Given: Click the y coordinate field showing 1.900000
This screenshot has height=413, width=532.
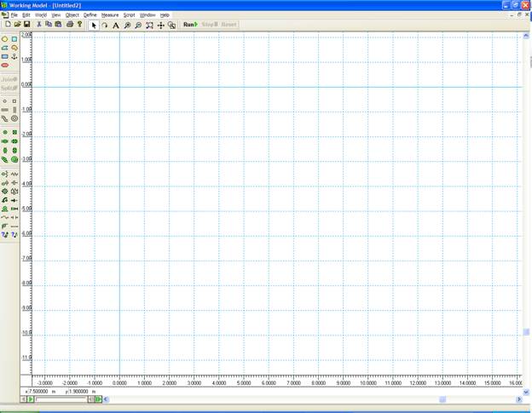Looking at the screenshot, I should (x=77, y=392).
